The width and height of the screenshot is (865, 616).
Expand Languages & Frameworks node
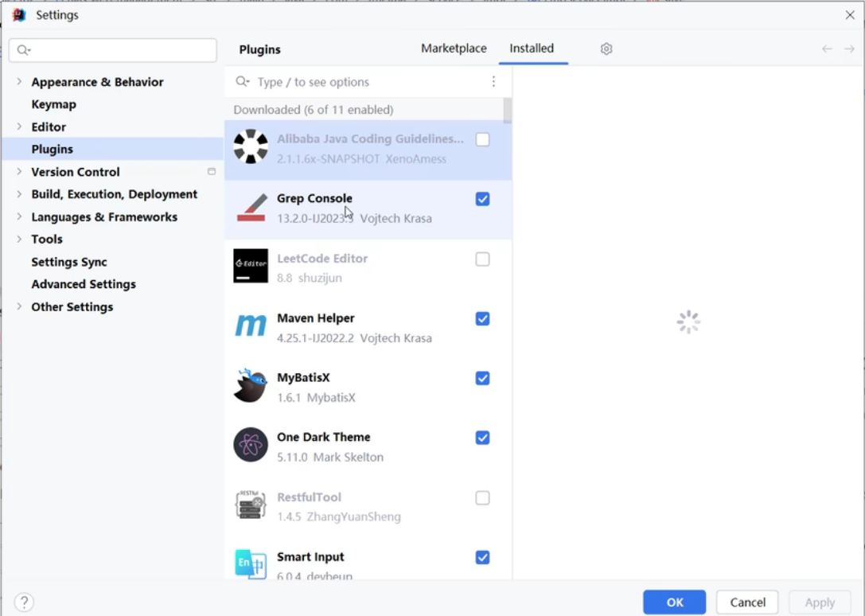coord(19,216)
